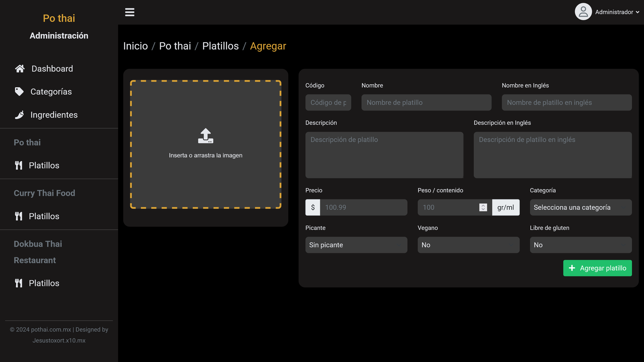Click utensils icon under Dokbua Thai Restaurant

tap(19, 283)
